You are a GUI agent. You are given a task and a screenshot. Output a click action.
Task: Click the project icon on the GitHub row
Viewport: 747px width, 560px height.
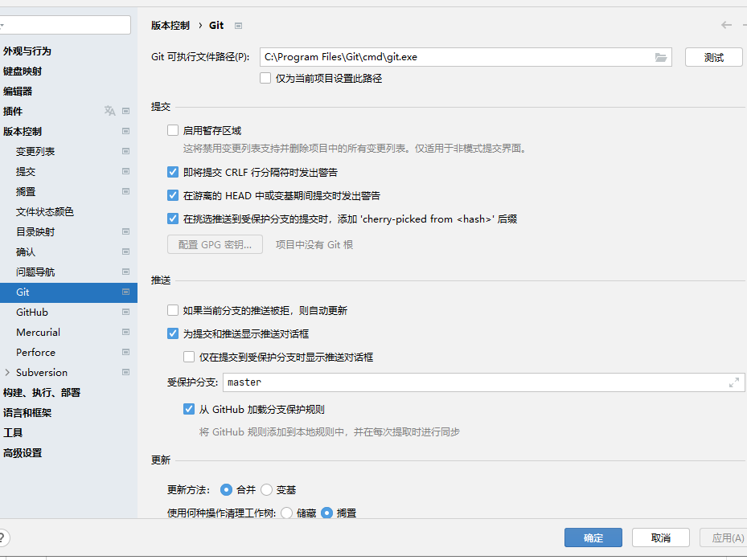tap(125, 312)
